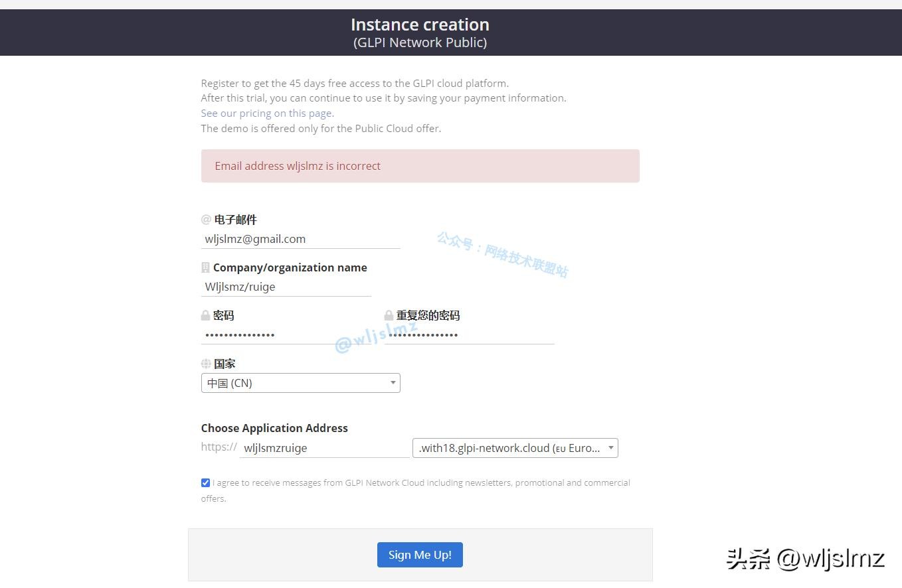Image resolution: width=902 pixels, height=588 pixels.
Task: Click the globe icon beside 国家 label
Action: pyautogui.click(x=206, y=364)
